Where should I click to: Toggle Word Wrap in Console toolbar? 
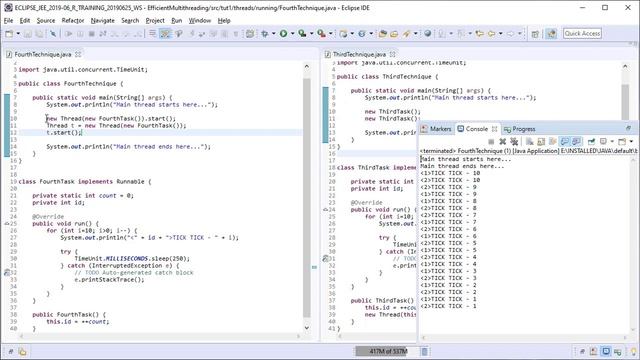pyautogui.click(x=552, y=141)
